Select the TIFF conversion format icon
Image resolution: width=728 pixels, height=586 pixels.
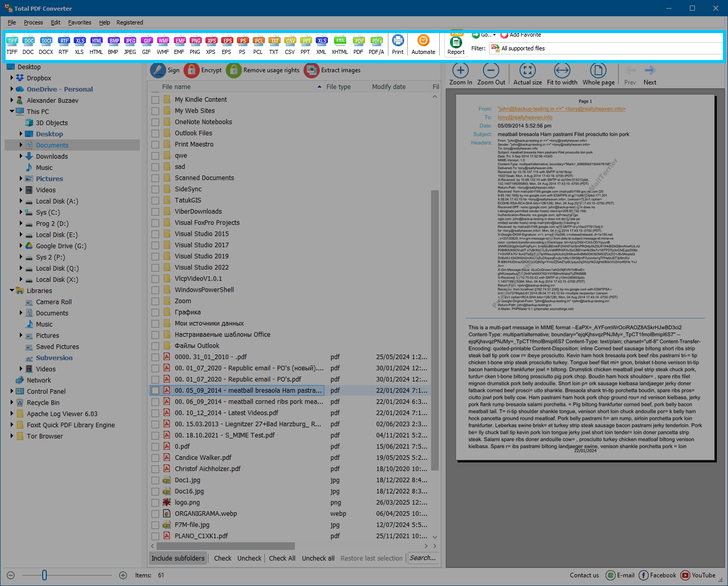pyautogui.click(x=12, y=44)
